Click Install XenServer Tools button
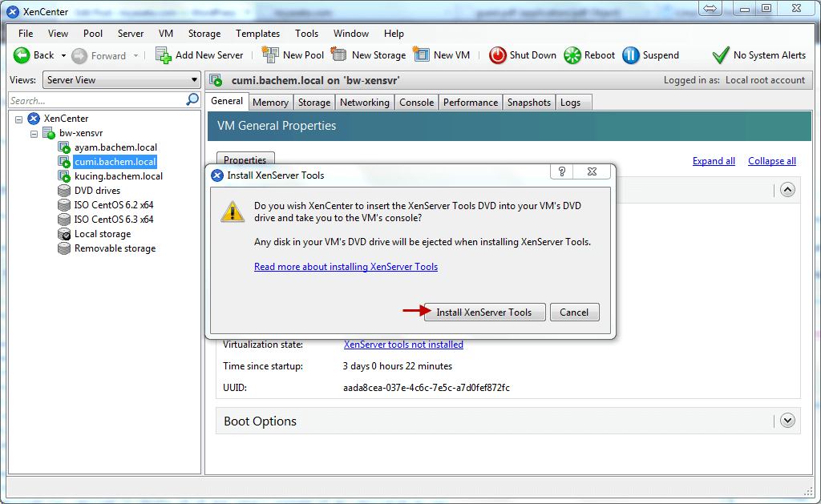 point(484,312)
